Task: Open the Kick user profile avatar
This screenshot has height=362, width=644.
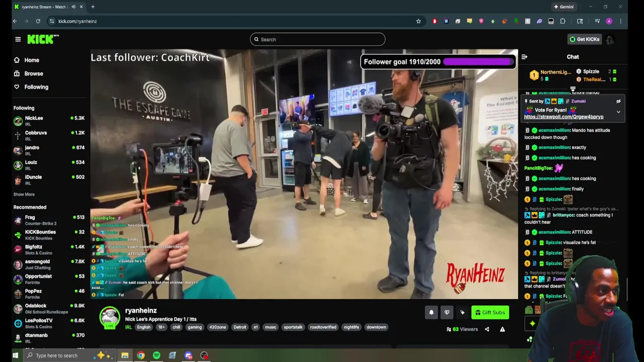Action: click(x=610, y=39)
